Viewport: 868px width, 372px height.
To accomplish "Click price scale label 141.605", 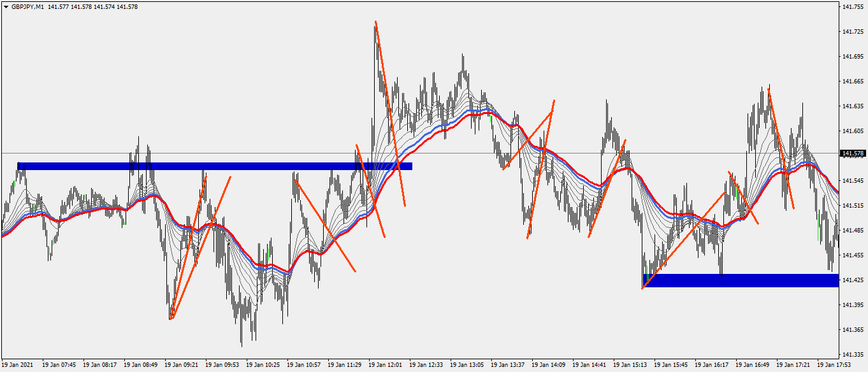I will [x=853, y=131].
